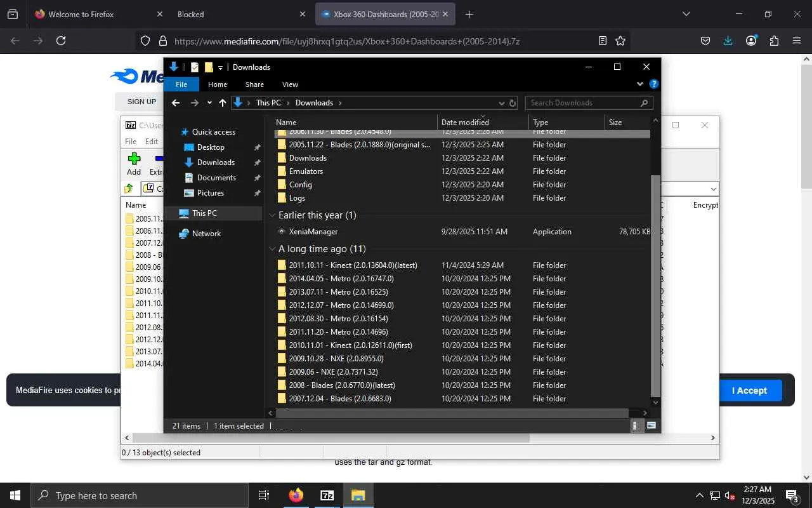Open previous locations dropdown in Explorer address bar
The width and height of the screenshot is (812, 508).
502,103
